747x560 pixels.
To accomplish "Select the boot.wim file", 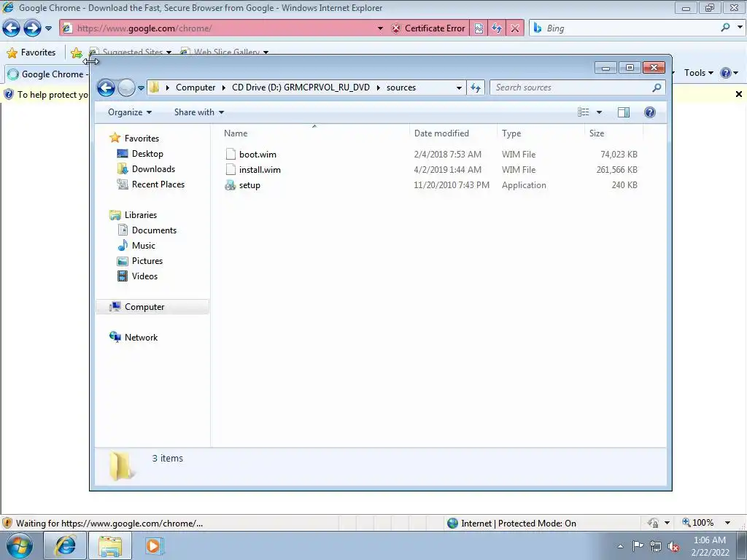I will 258,155.
